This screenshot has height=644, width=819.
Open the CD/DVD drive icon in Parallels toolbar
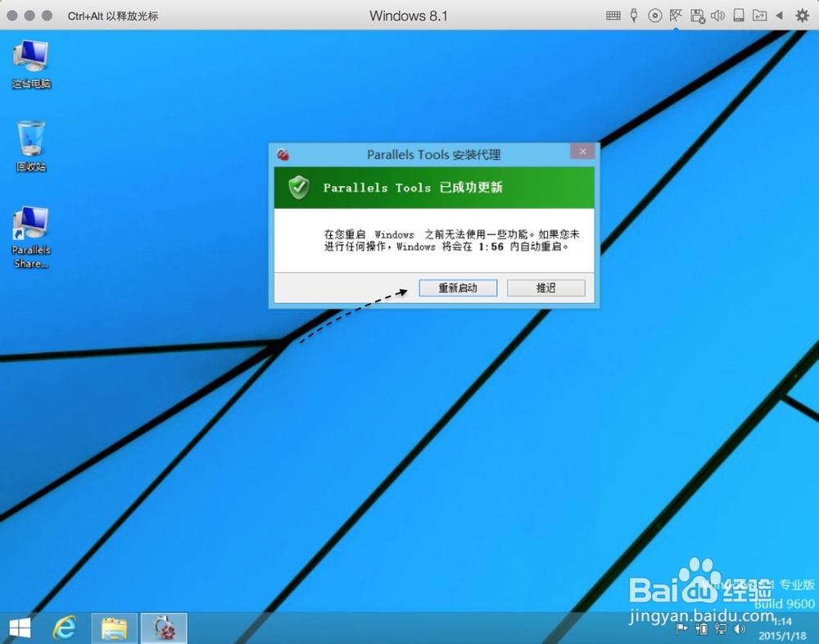[655, 16]
